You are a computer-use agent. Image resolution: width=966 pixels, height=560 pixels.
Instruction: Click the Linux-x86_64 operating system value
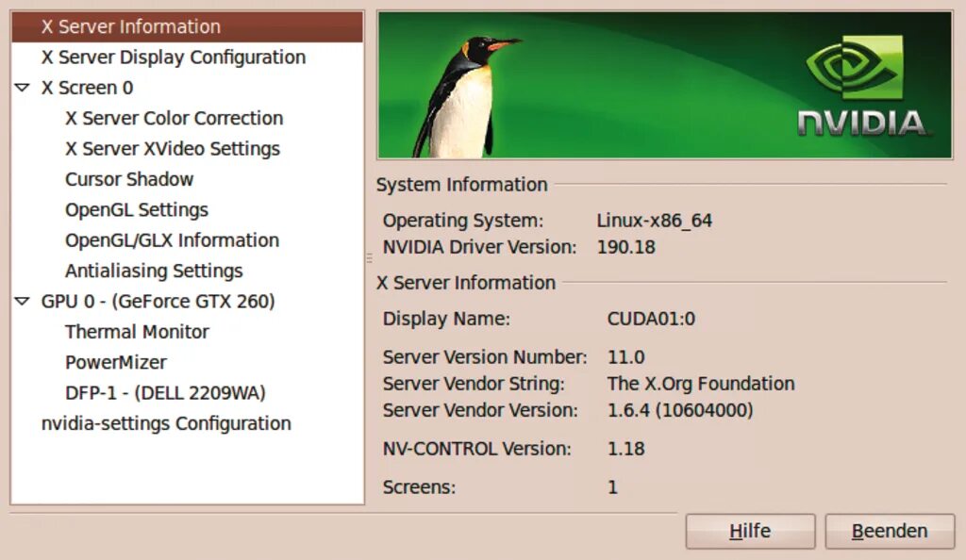click(655, 221)
